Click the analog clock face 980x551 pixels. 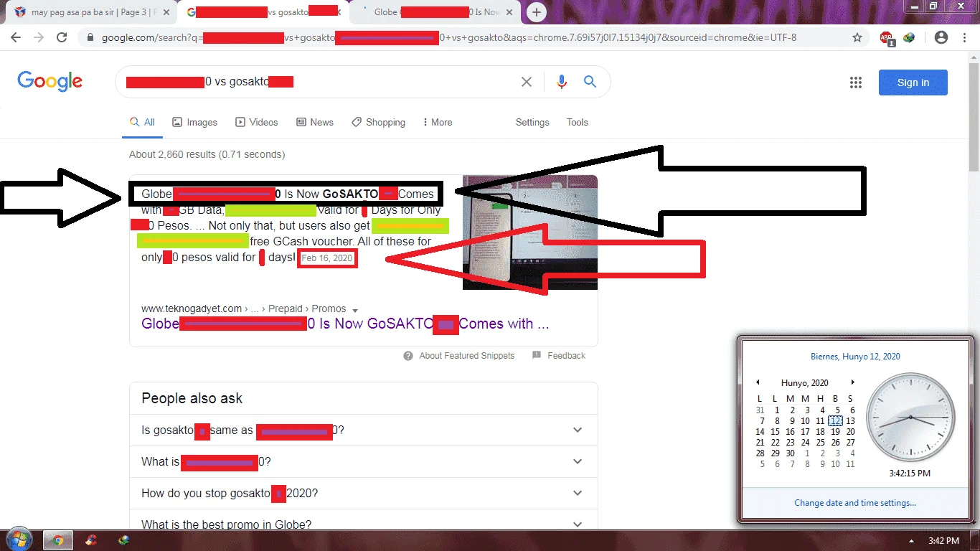[x=910, y=417]
